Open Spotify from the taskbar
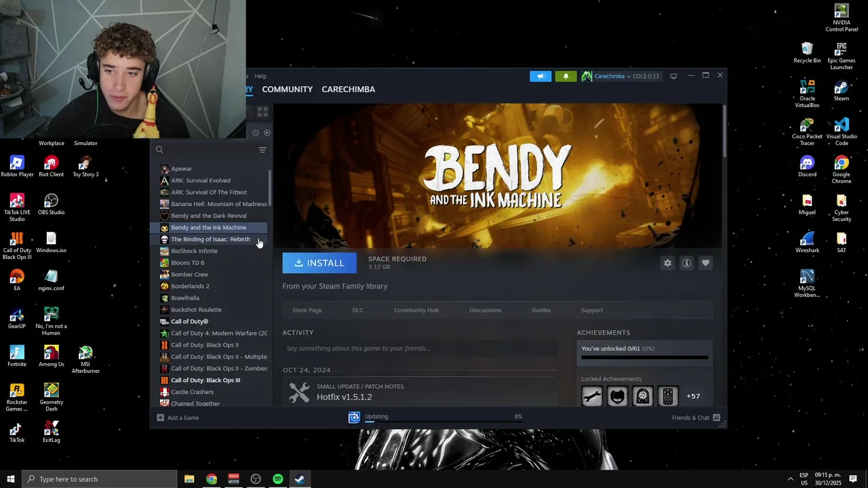The height and width of the screenshot is (488, 868). point(278,479)
